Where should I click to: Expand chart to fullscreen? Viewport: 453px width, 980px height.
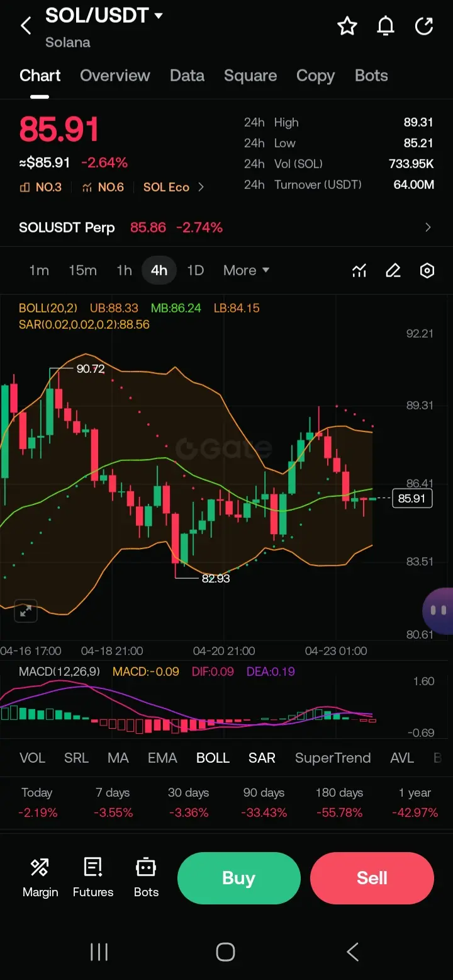click(26, 611)
